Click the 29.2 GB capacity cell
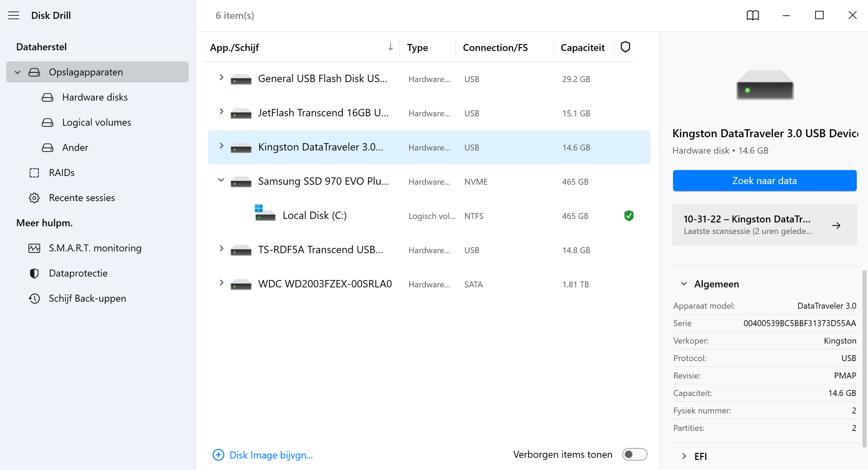 tap(576, 79)
